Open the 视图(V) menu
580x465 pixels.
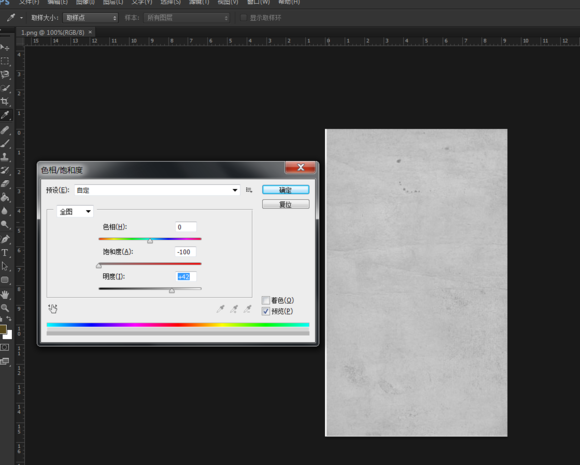point(228,2)
